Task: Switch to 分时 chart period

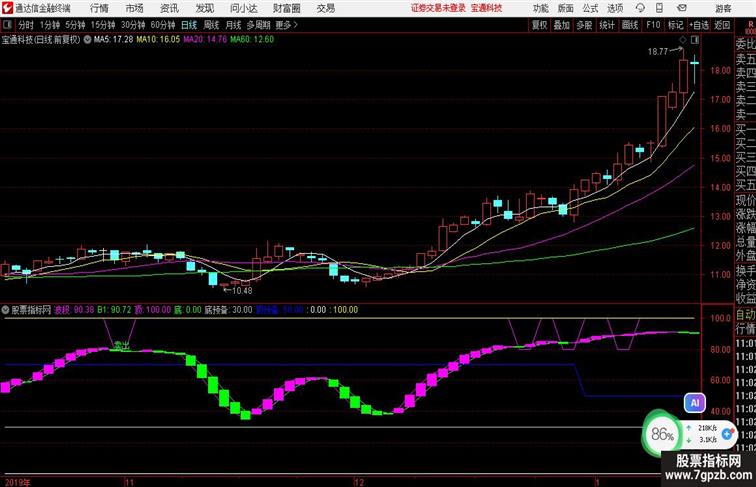Action: [x=26, y=25]
